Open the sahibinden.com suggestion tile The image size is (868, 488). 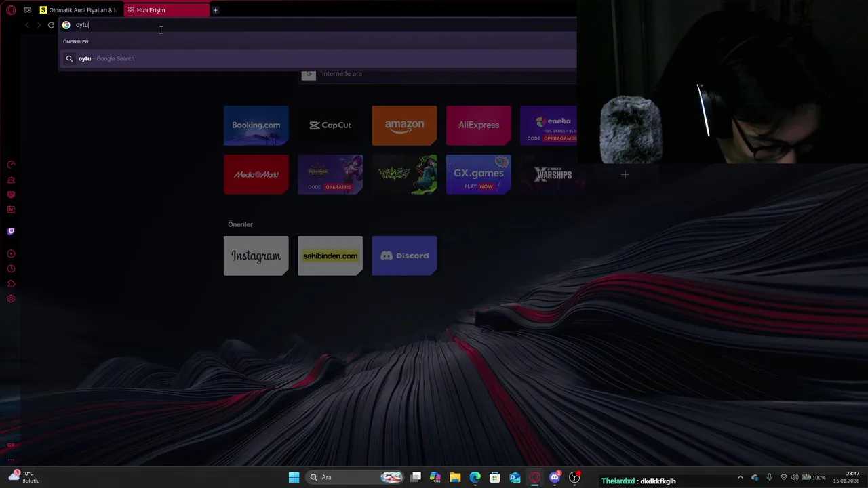tap(330, 256)
